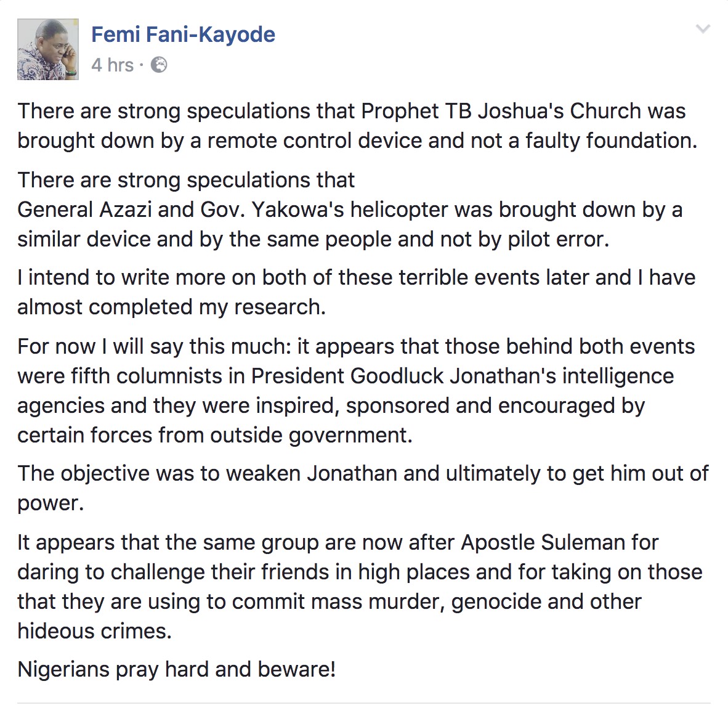Select the 'I intend to write more' paragraph

(356, 292)
